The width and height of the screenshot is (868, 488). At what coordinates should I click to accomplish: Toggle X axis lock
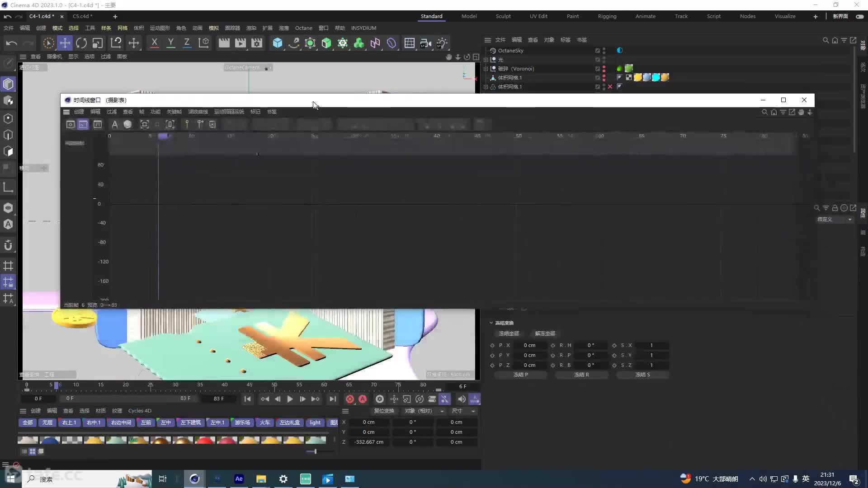(154, 43)
